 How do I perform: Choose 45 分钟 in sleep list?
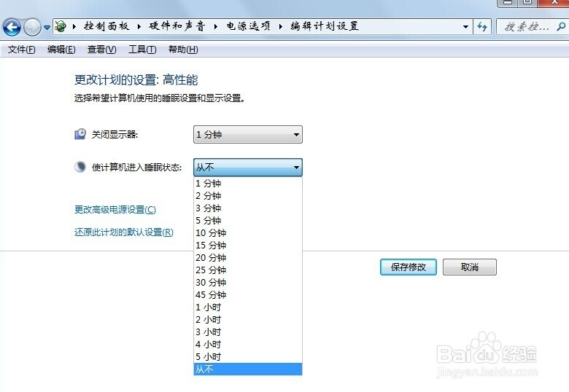248,294
